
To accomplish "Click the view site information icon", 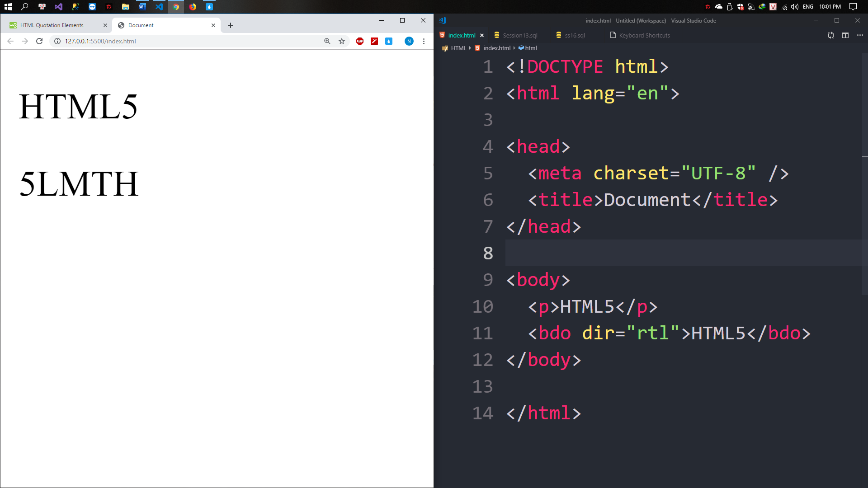I will [57, 41].
